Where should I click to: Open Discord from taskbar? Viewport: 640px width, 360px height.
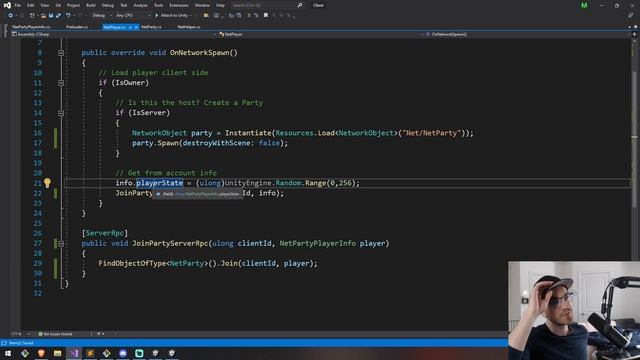coord(123,353)
